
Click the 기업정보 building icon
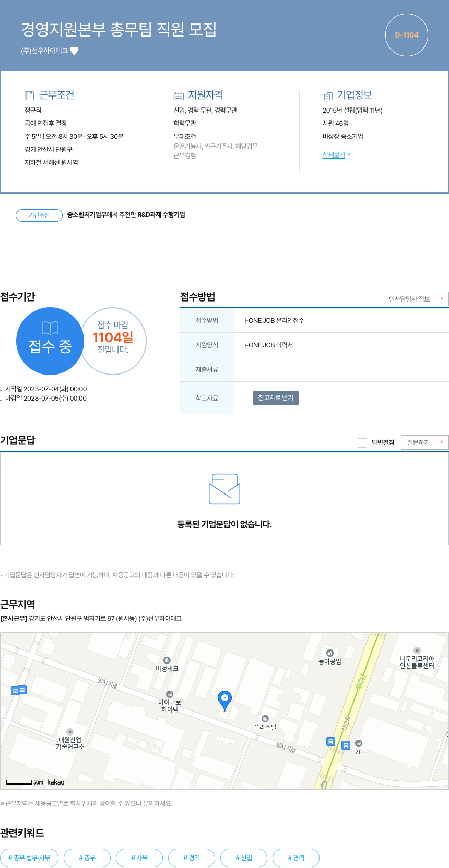coord(328,95)
